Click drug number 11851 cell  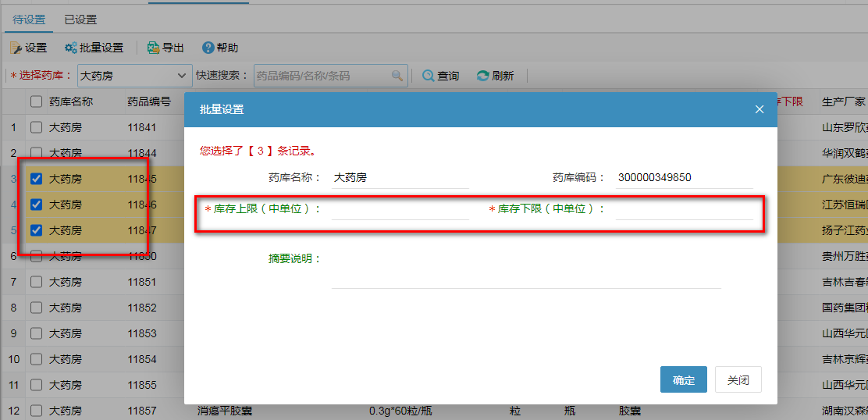[142, 282]
